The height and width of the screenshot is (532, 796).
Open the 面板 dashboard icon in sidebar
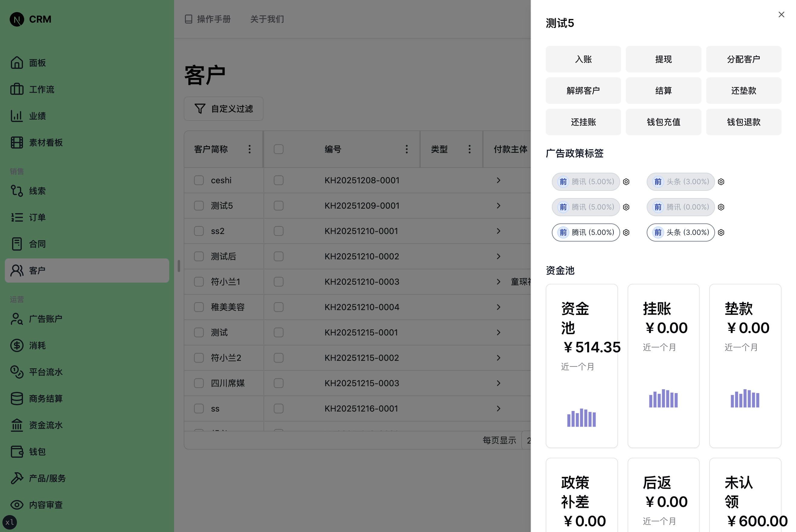(x=17, y=62)
